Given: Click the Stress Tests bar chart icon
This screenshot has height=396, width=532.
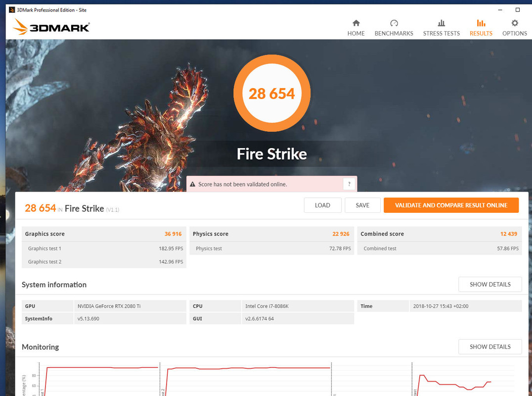Looking at the screenshot, I should [441, 23].
